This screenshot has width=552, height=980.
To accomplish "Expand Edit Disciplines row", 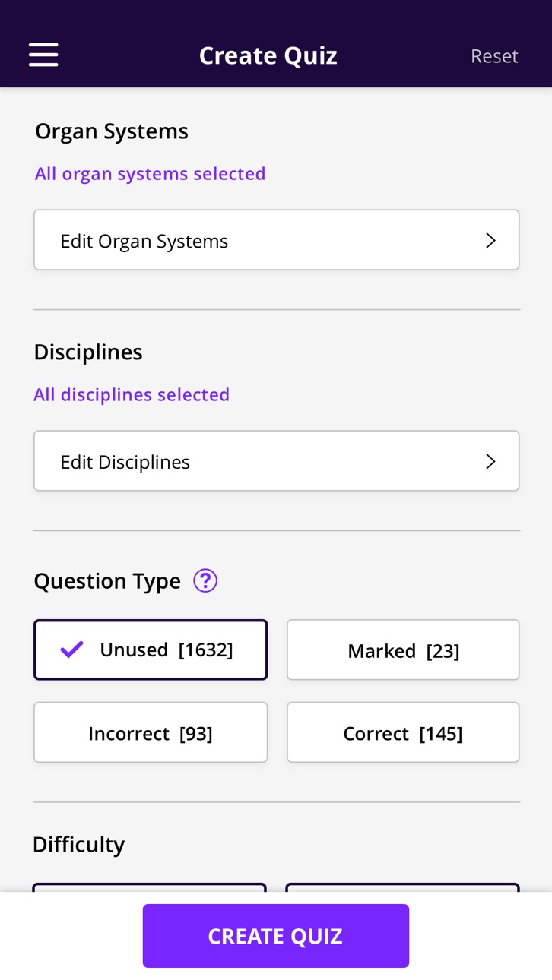I will pyautogui.click(x=277, y=461).
